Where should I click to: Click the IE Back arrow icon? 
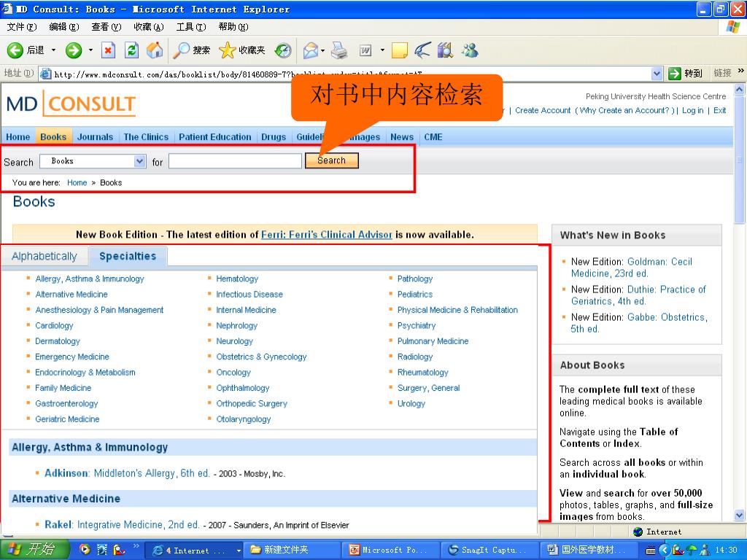15,50
